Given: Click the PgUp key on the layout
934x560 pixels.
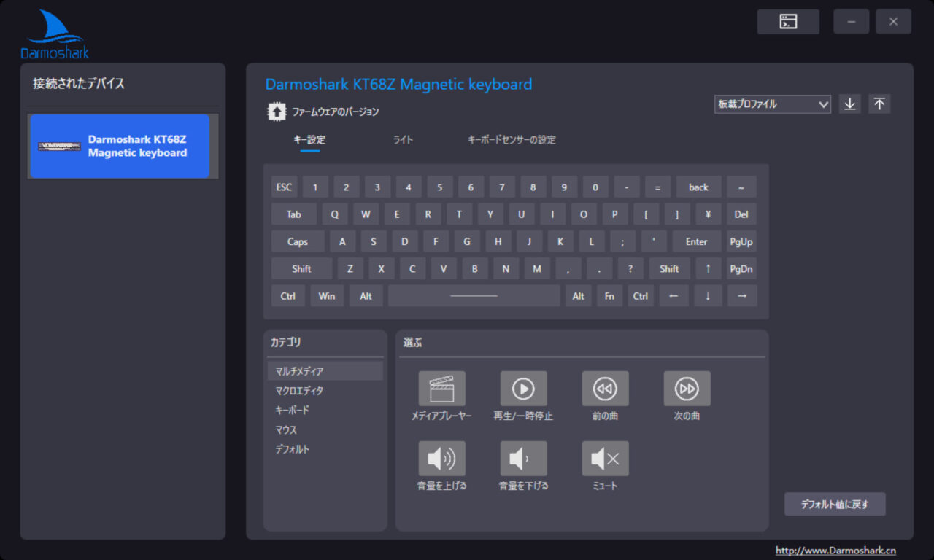Looking at the screenshot, I should pos(741,241).
